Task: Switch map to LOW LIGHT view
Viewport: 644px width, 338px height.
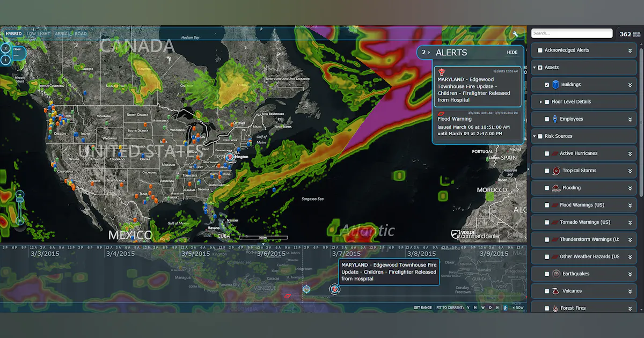Action: click(x=38, y=34)
